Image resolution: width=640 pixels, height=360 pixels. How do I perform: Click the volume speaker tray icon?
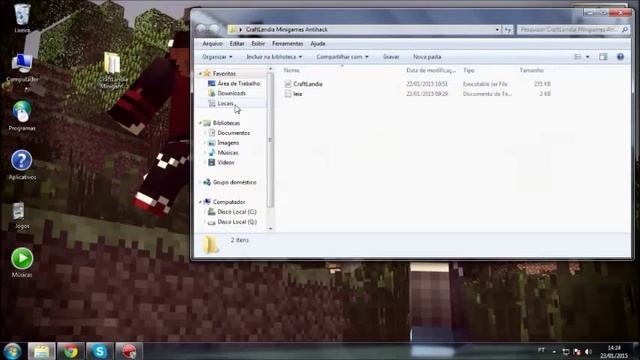(x=588, y=351)
